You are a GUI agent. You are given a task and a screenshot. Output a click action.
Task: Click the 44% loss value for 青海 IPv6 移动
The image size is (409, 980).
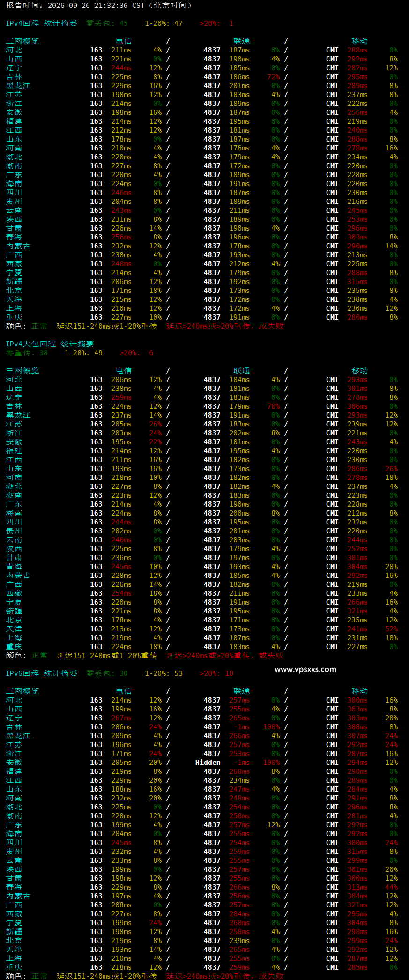392,887
